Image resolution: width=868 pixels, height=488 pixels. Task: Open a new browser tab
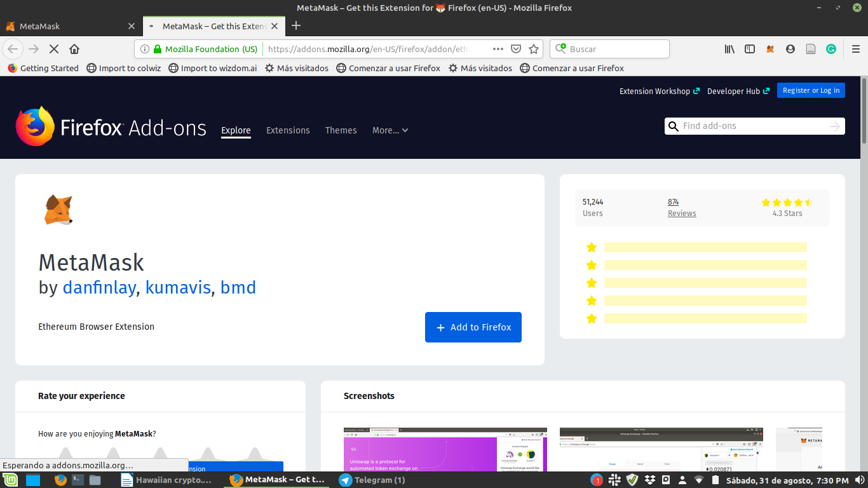[295, 26]
